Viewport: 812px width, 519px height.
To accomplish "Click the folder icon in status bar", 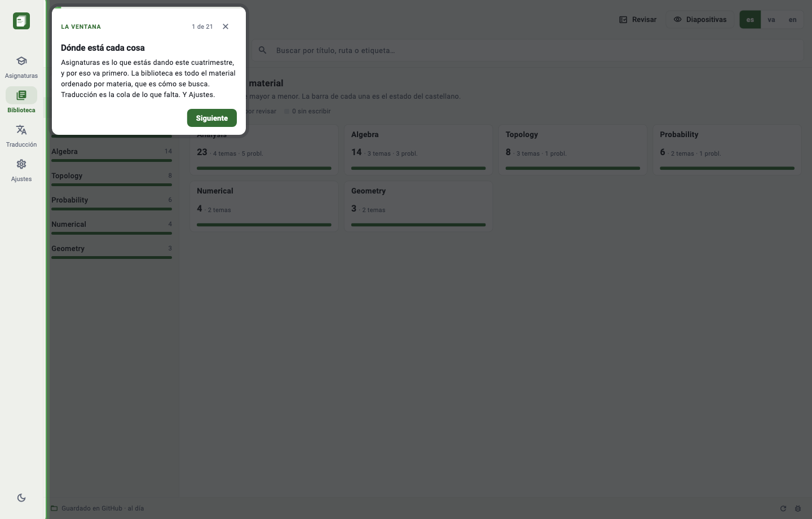I will (x=54, y=508).
